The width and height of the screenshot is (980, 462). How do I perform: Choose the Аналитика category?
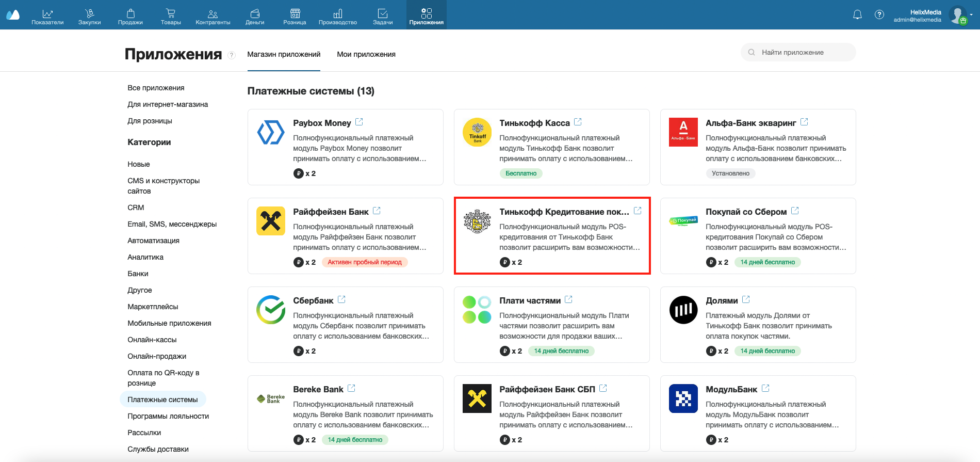point(145,257)
